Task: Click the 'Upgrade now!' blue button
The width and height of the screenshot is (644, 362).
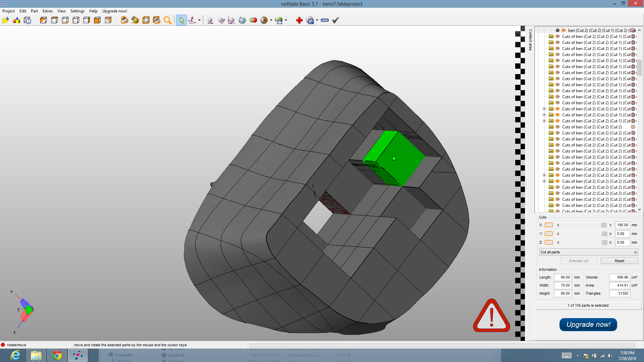Action: [x=588, y=324]
